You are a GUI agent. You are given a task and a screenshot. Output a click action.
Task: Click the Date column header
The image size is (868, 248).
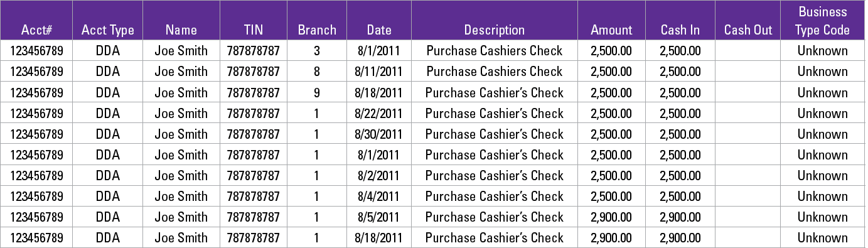pos(378,30)
